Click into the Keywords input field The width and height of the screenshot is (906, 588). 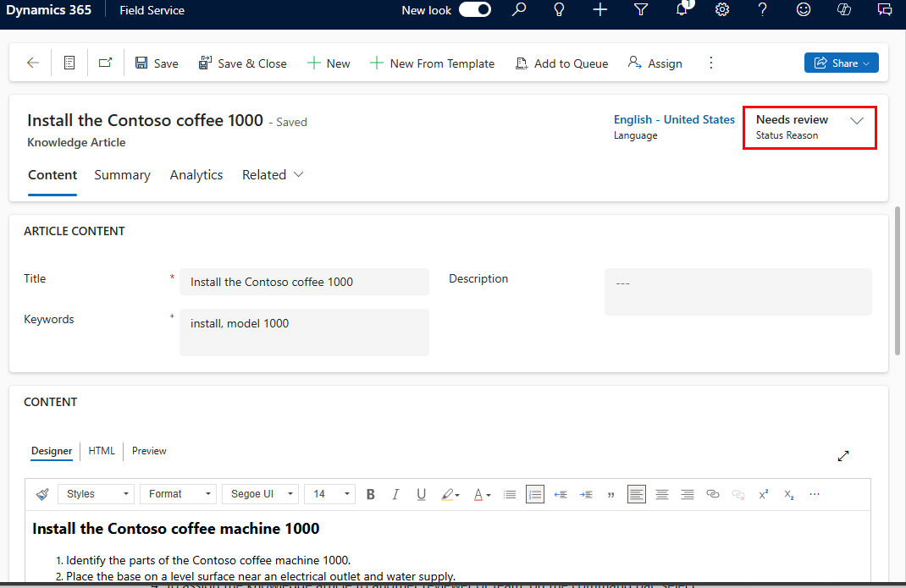click(x=304, y=332)
